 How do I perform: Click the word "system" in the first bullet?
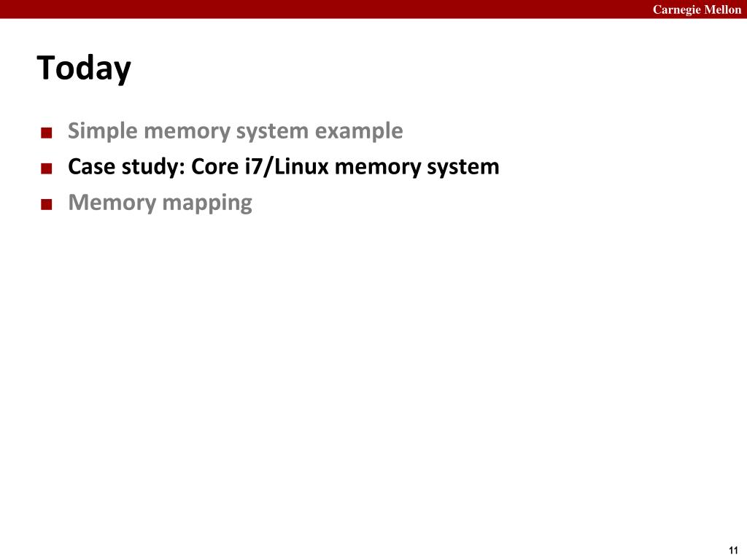coord(274,132)
